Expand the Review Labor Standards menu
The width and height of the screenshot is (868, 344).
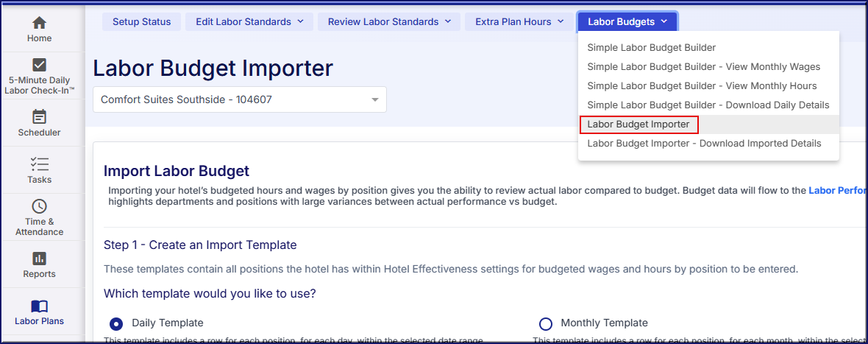[389, 22]
